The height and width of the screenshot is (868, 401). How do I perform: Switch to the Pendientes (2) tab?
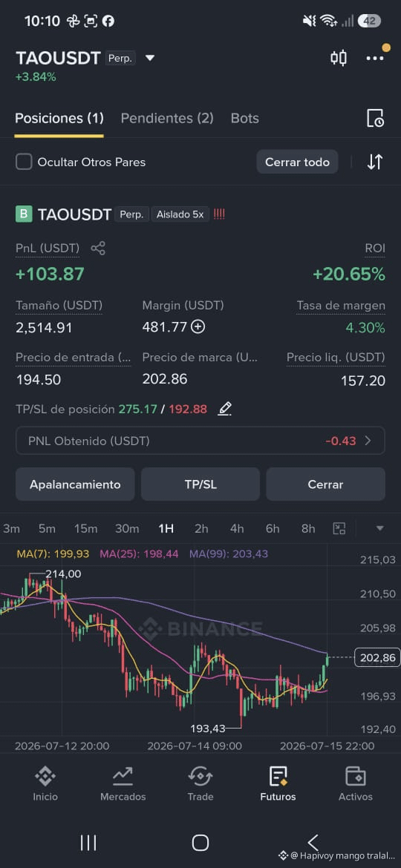[167, 118]
